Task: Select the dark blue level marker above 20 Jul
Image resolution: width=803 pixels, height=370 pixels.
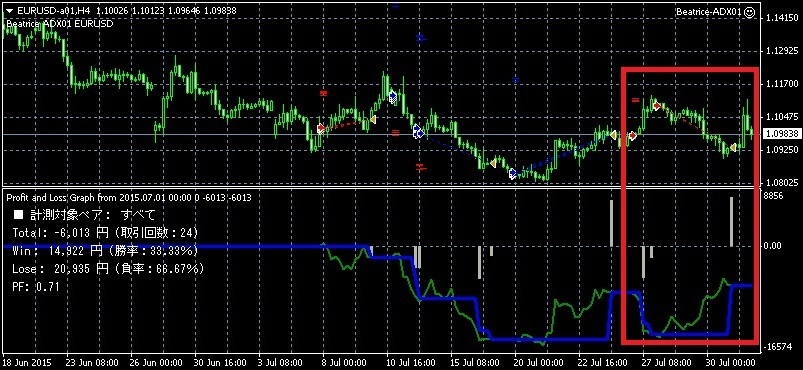Action: point(516,80)
